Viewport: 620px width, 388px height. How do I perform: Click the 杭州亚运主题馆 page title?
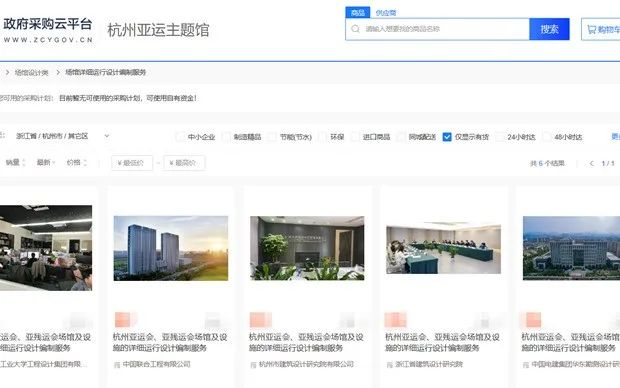[x=158, y=30]
